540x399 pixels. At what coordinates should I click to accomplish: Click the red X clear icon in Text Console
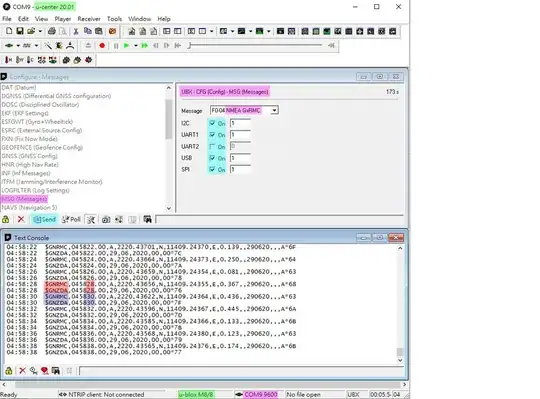(x=22, y=370)
